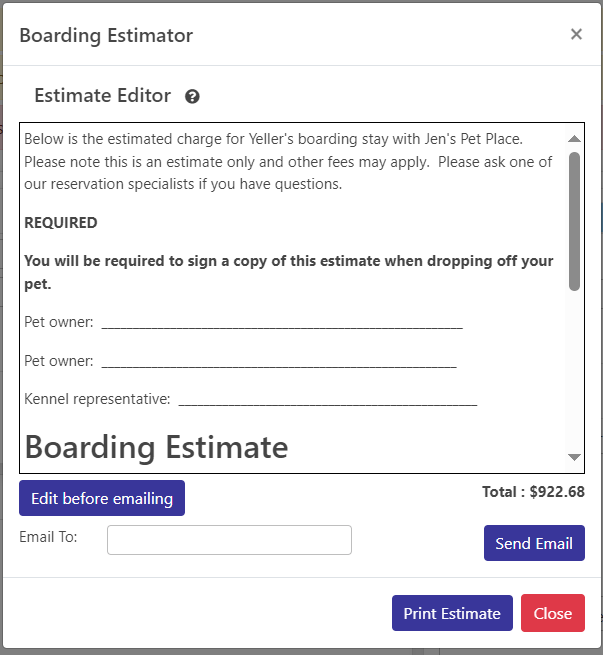Click the red Close button
Screen dimensions: 603x655
tap(553, 613)
